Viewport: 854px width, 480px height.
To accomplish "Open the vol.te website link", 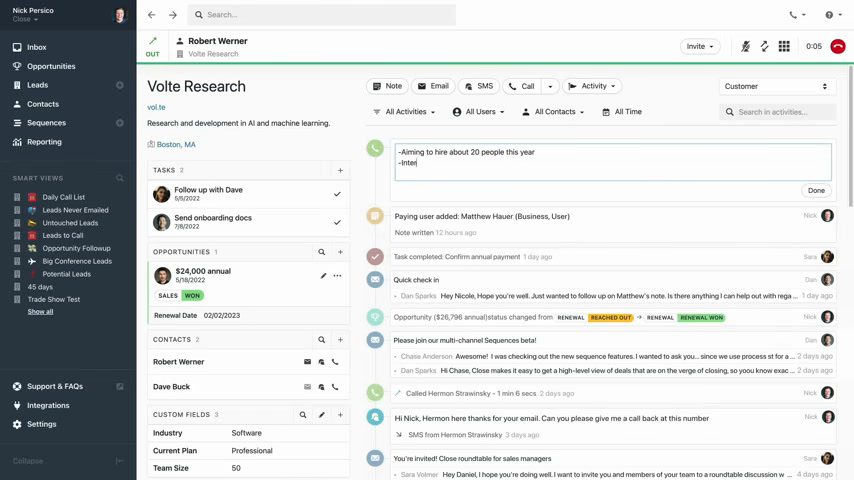I will pos(156,107).
